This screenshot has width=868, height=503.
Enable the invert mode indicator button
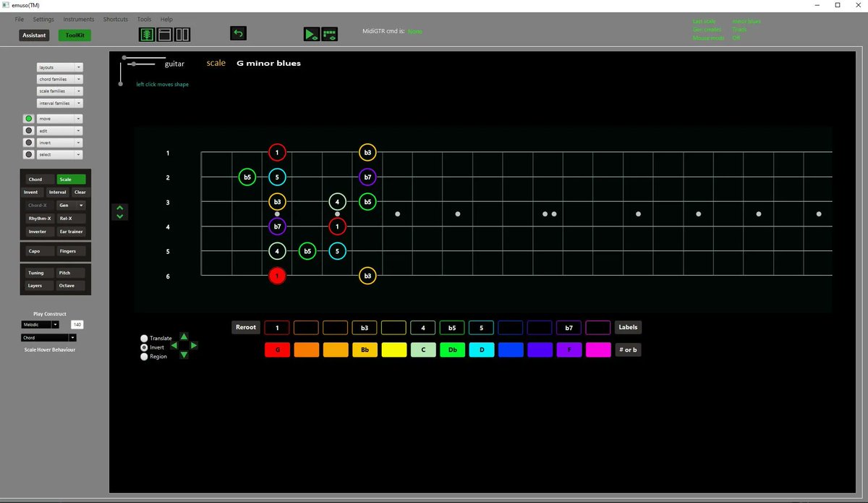coord(28,143)
